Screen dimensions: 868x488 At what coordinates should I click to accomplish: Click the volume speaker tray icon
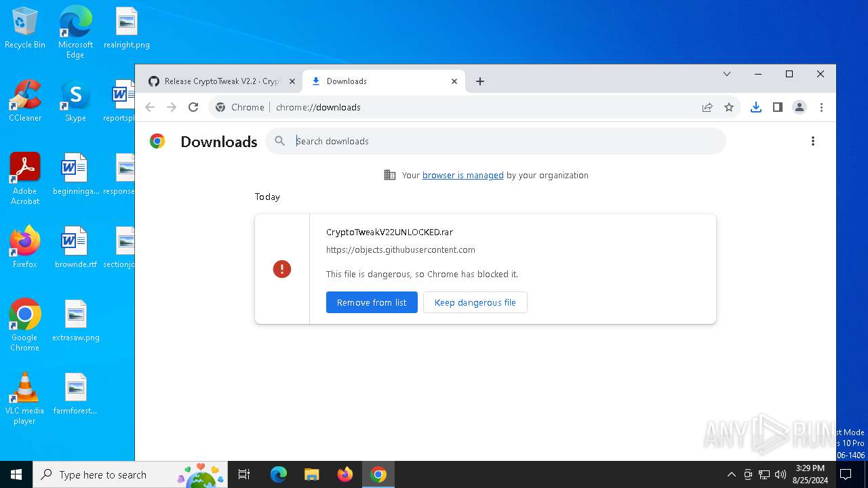tap(781, 474)
